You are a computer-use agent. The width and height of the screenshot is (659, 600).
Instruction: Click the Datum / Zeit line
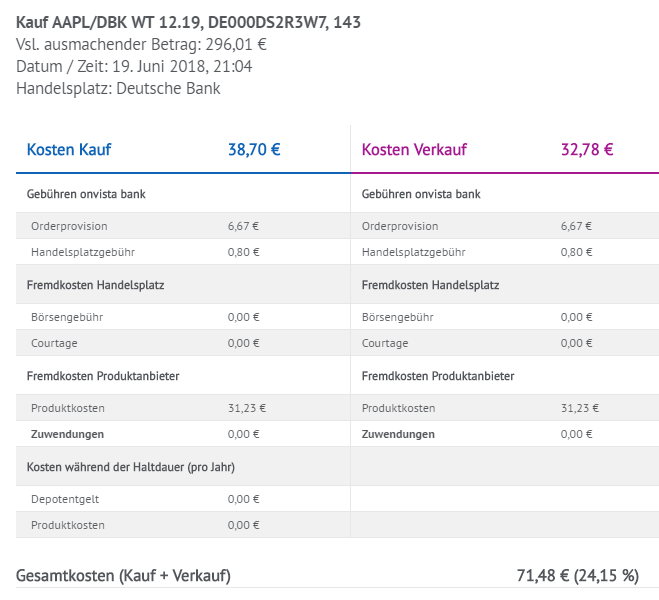[134, 66]
